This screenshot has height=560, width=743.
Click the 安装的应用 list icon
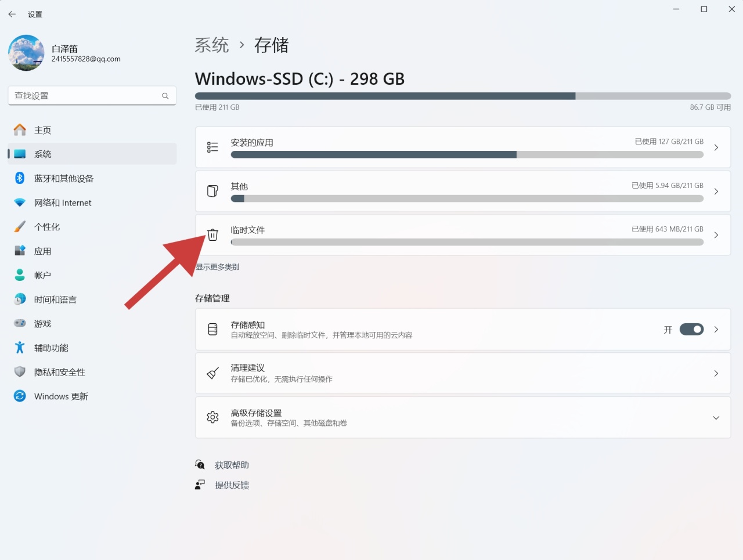point(213,147)
